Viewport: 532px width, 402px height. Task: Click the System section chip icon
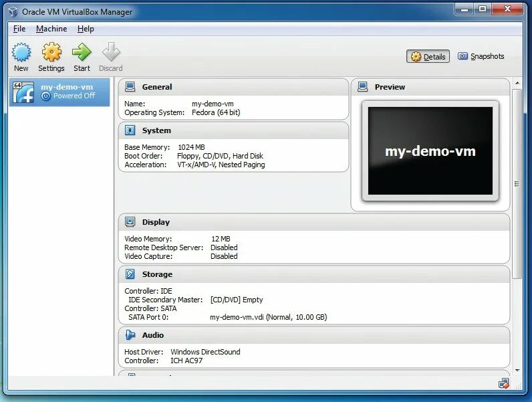pyautogui.click(x=130, y=130)
